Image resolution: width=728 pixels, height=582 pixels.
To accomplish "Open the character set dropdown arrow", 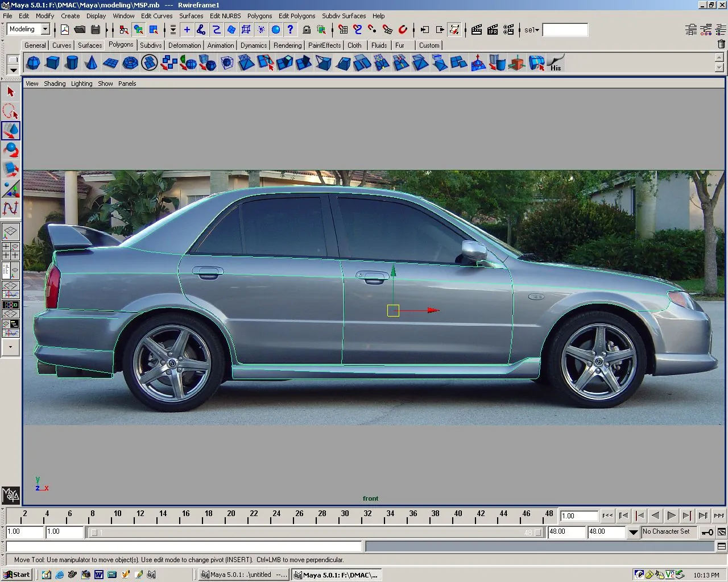I will [633, 533].
